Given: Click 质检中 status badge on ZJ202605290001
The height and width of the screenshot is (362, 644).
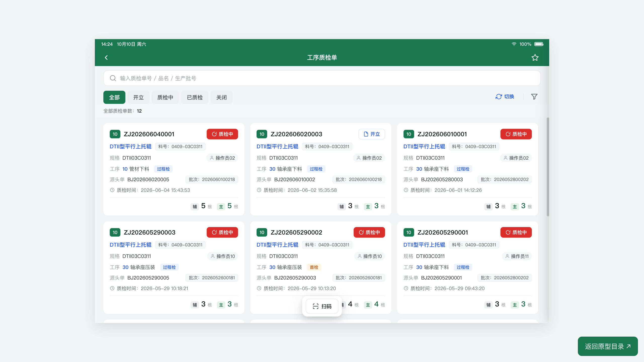Looking at the screenshot, I should 516,232.
